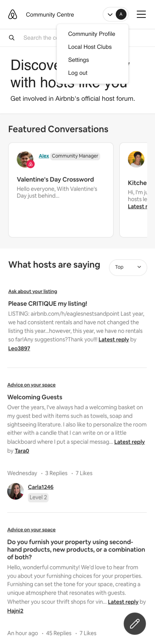Open the Top sort dropdown

click(128, 267)
